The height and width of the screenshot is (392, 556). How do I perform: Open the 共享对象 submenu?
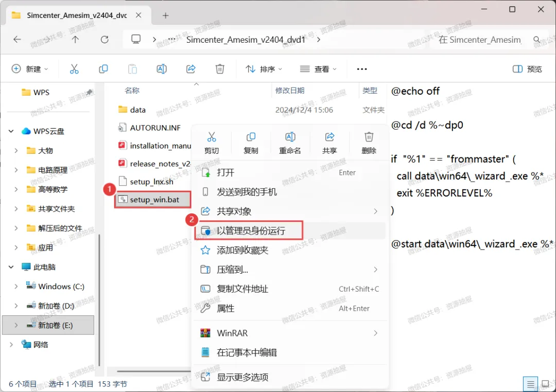pos(290,211)
